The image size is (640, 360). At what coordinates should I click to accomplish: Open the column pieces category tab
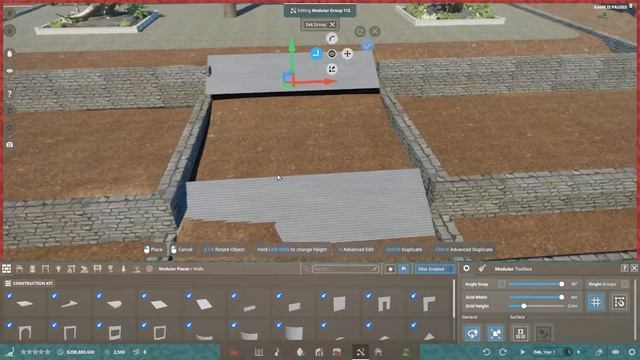pyautogui.click(x=32, y=269)
